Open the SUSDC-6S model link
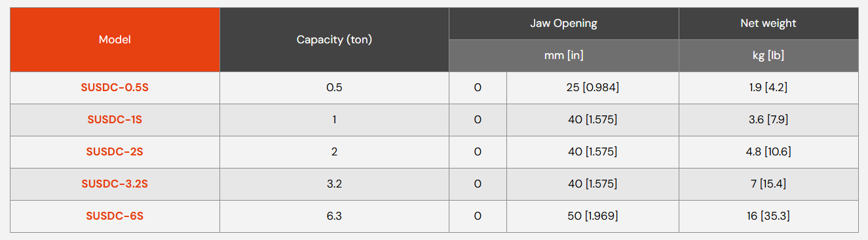Image resolution: width=868 pixels, height=240 pixels. click(115, 216)
